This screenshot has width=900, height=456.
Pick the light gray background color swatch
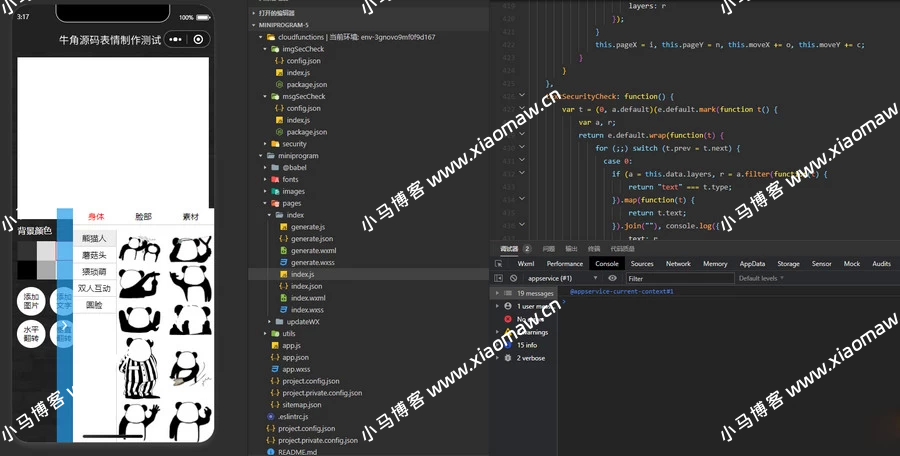46,250
